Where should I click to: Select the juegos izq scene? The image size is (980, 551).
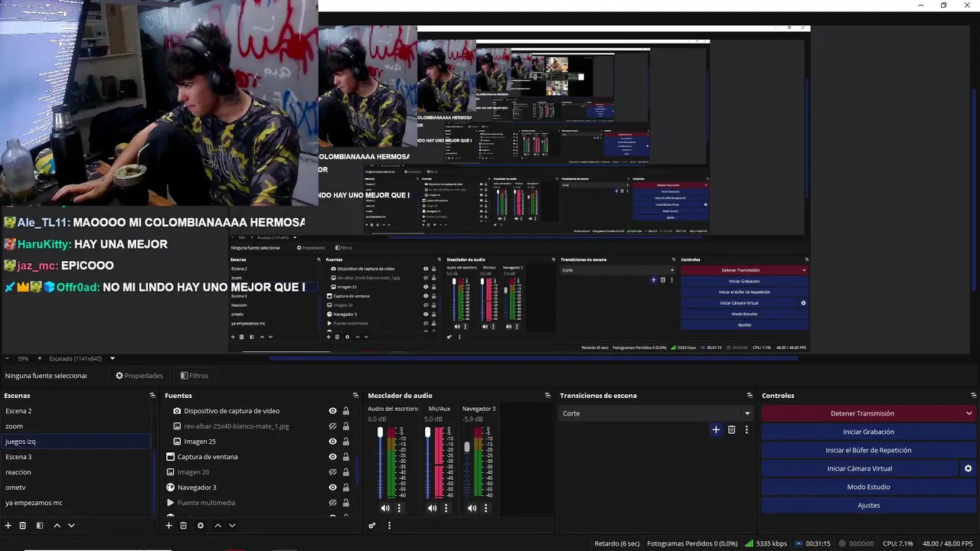[x=76, y=442]
